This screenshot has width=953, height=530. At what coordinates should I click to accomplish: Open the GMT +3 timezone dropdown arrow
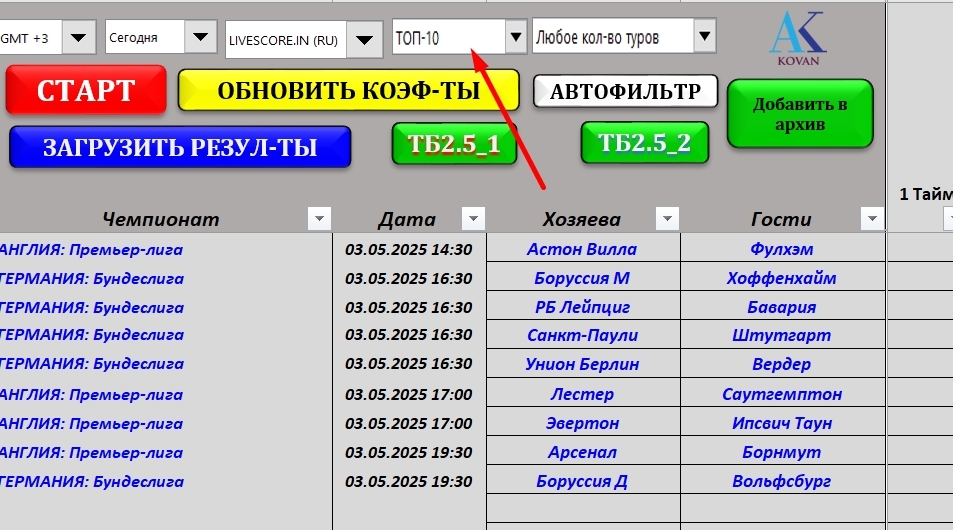[x=78, y=38]
